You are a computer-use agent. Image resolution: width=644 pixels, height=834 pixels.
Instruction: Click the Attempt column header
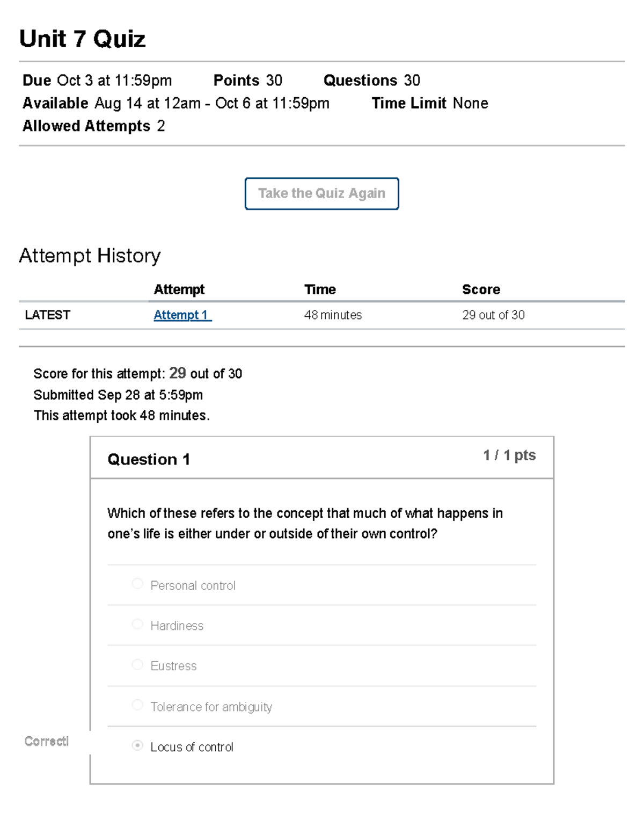179,289
